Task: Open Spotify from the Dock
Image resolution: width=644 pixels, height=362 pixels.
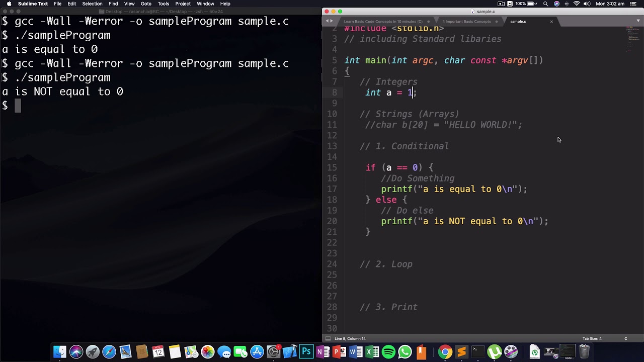Action: [388, 352]
